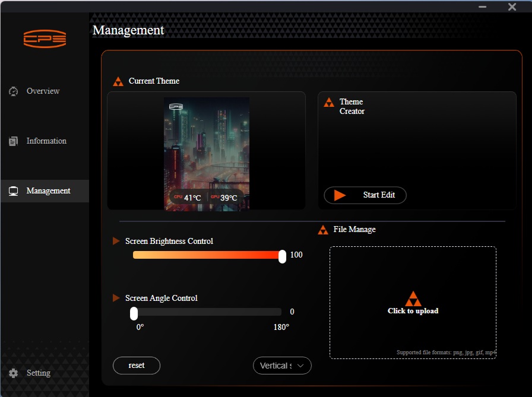
Task: Click Start Edit button
Action: coord(365,195)
